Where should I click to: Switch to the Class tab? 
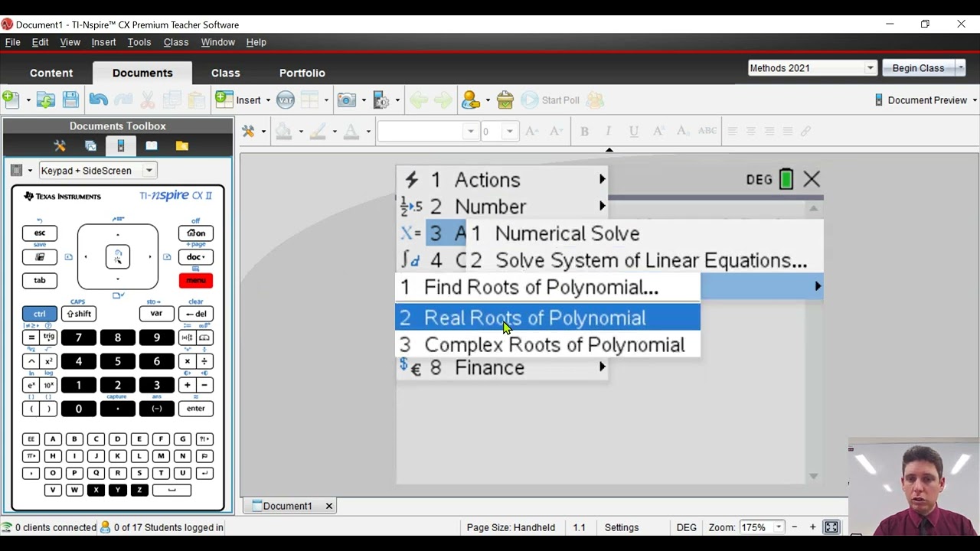click(226, 73)
